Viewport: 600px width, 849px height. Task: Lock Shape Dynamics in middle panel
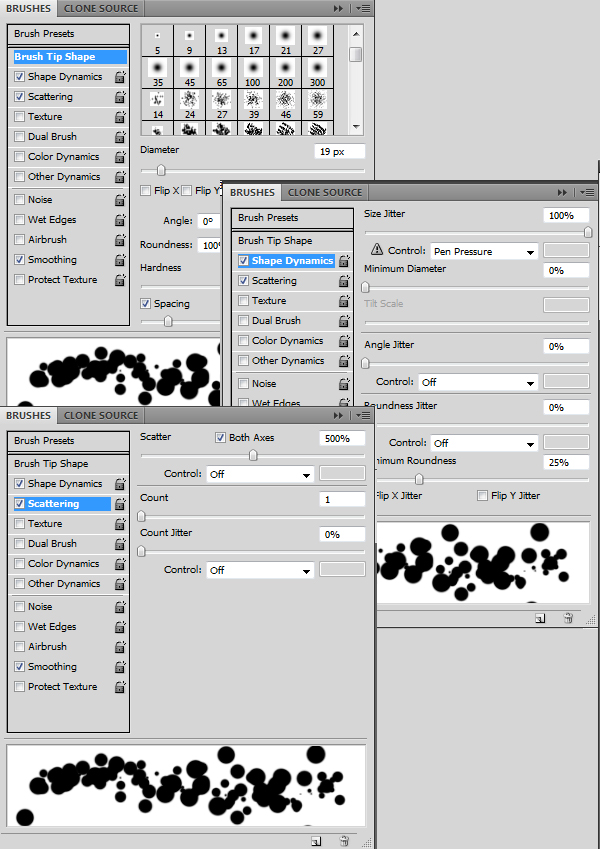coord(344,261)
